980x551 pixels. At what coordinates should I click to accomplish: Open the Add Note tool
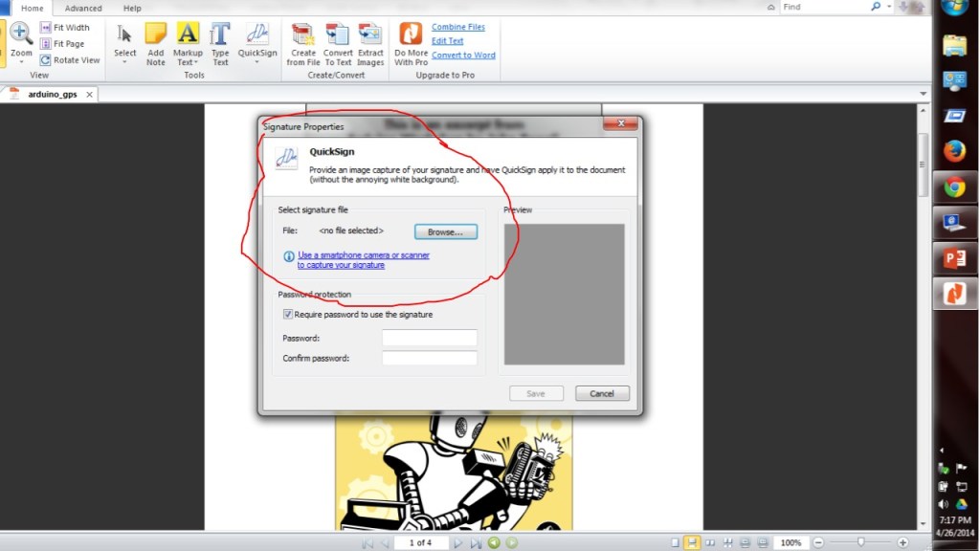click(x=155, y=43)
